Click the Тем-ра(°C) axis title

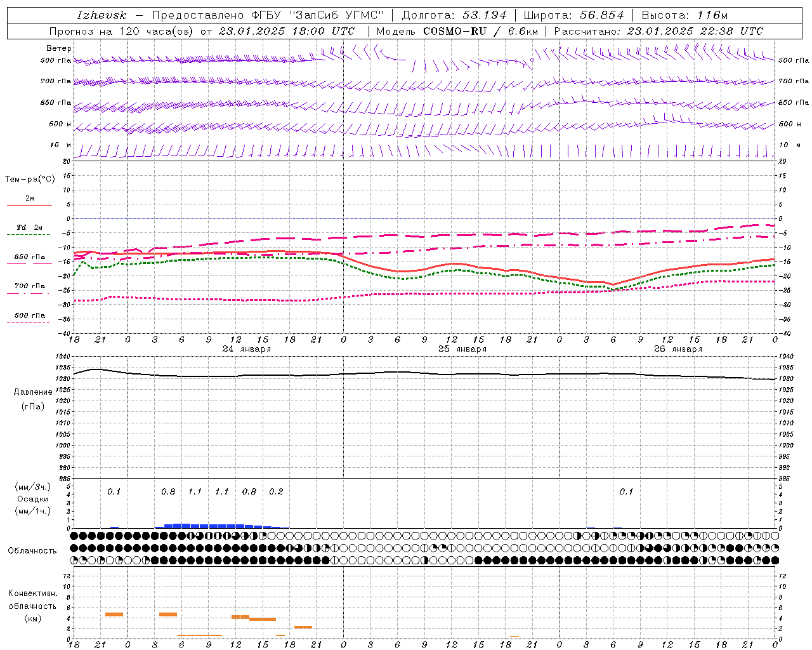coord(30,180)
